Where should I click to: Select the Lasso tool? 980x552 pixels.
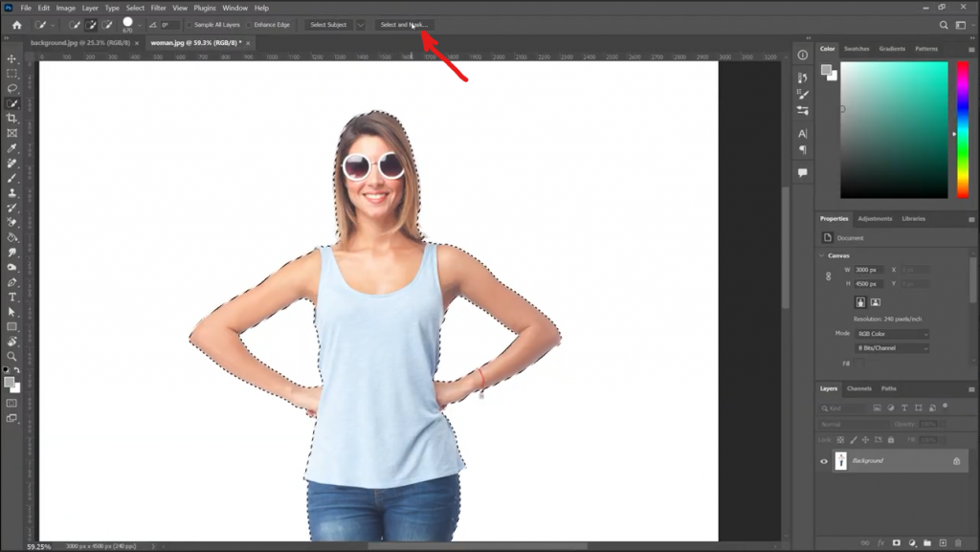11,89
